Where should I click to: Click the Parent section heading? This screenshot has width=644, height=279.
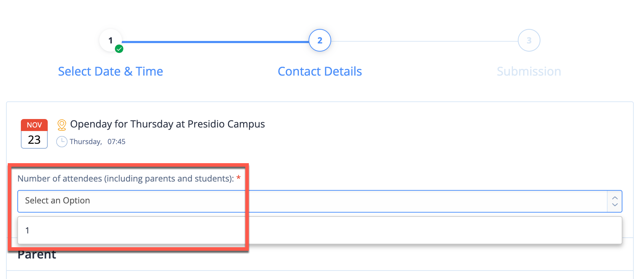coord(37,255)
